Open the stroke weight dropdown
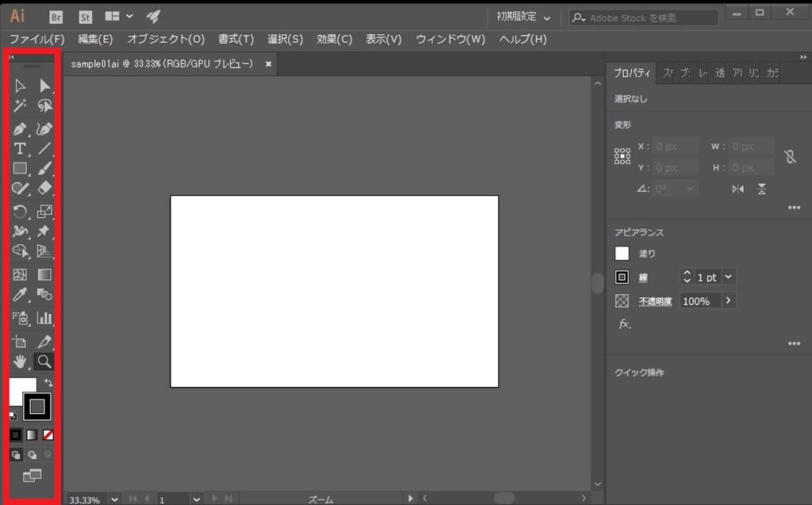The height and width of the screenshot is (505, 812). [729, 277]
